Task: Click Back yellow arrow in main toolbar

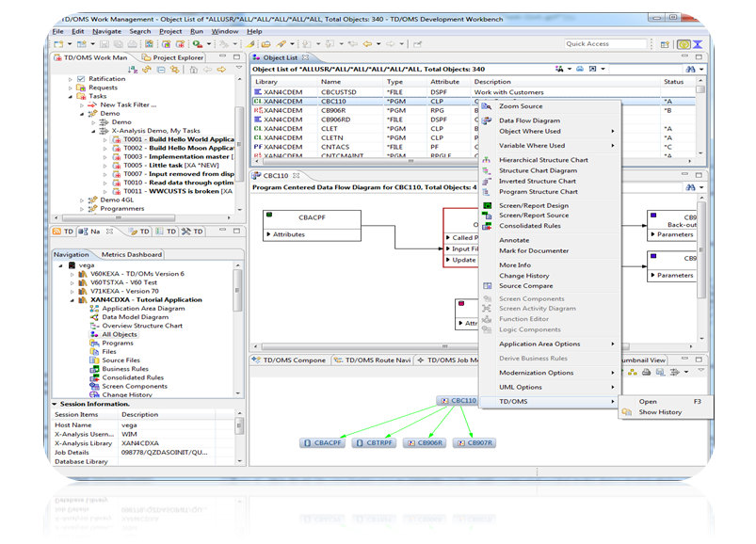Action: pyautogui.click(x=367, y=44)
